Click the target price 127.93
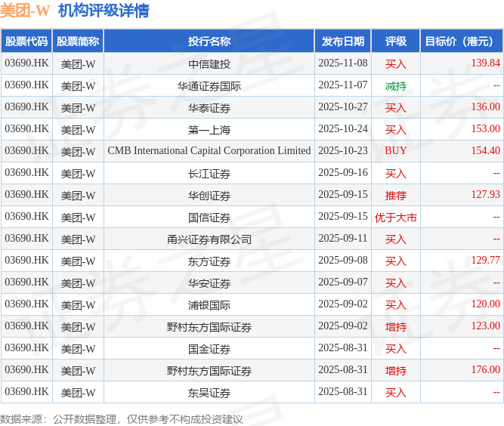Screen dimensions: 504x426 click(485, 194)
